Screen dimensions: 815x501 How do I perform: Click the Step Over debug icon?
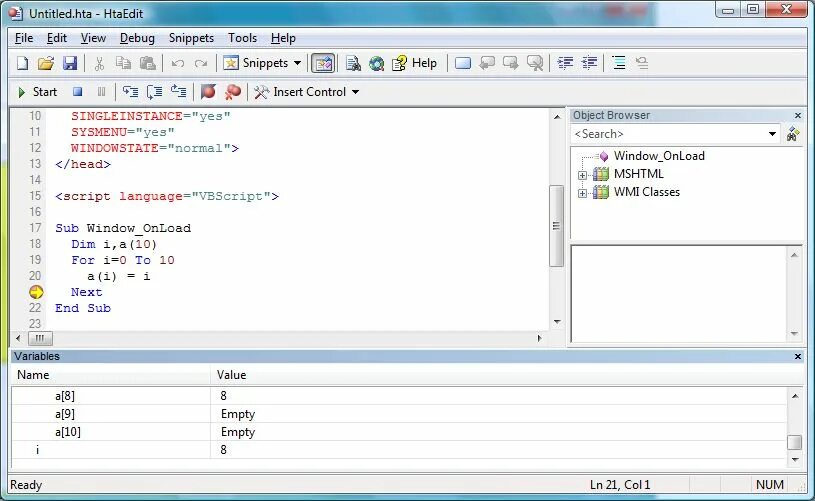154,92
